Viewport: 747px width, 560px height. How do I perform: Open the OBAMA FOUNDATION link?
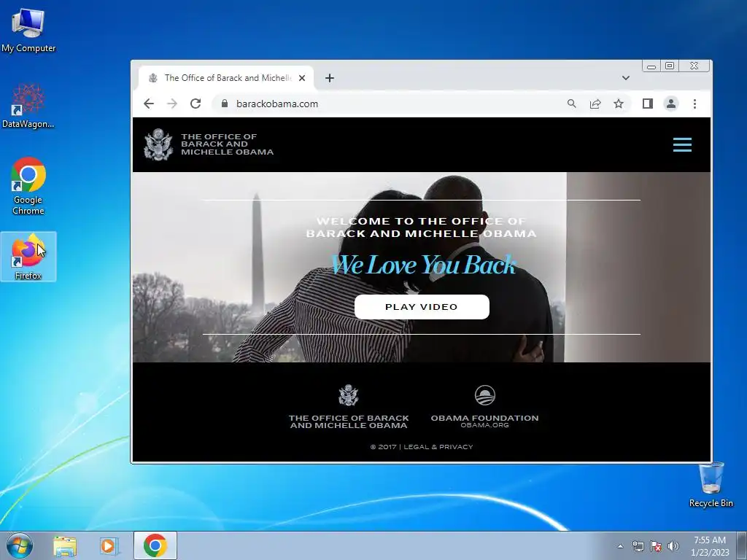point(485,418)
